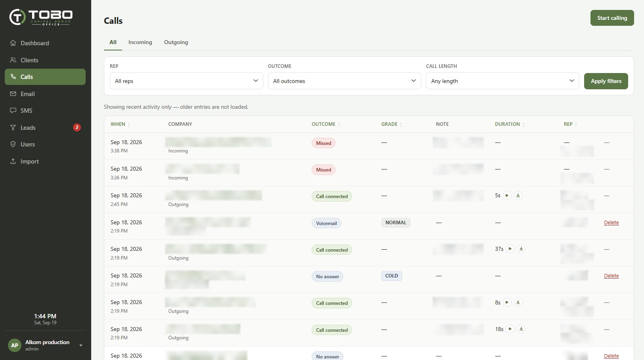
Task: Go to Clients in sidebar
Action: 45,60
